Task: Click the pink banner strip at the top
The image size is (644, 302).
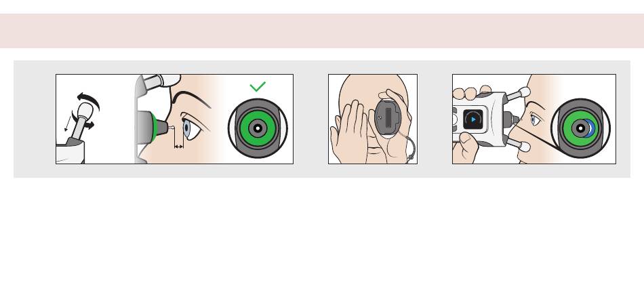Action: 322,31
